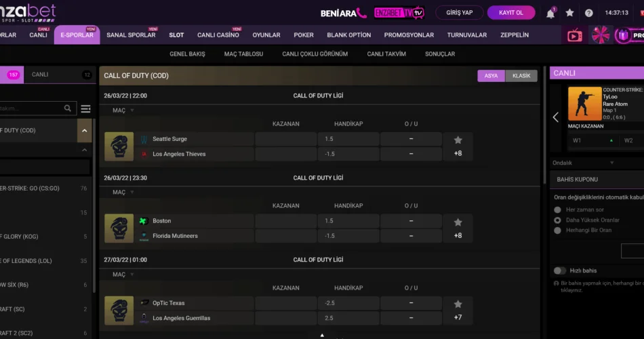This screenshot has height=339, width=644.
Task: Click the Enzabet site logo
Action: point(28,13)
